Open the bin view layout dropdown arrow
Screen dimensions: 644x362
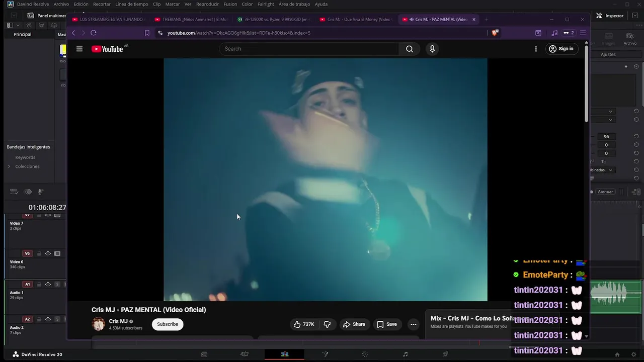click(18, 25)
